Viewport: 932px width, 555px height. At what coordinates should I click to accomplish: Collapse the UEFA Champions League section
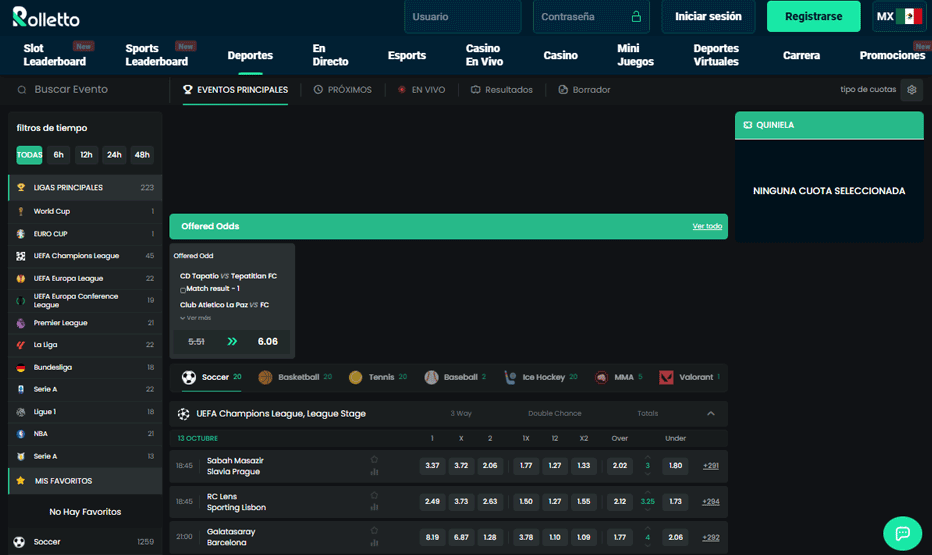click(711, 414)
